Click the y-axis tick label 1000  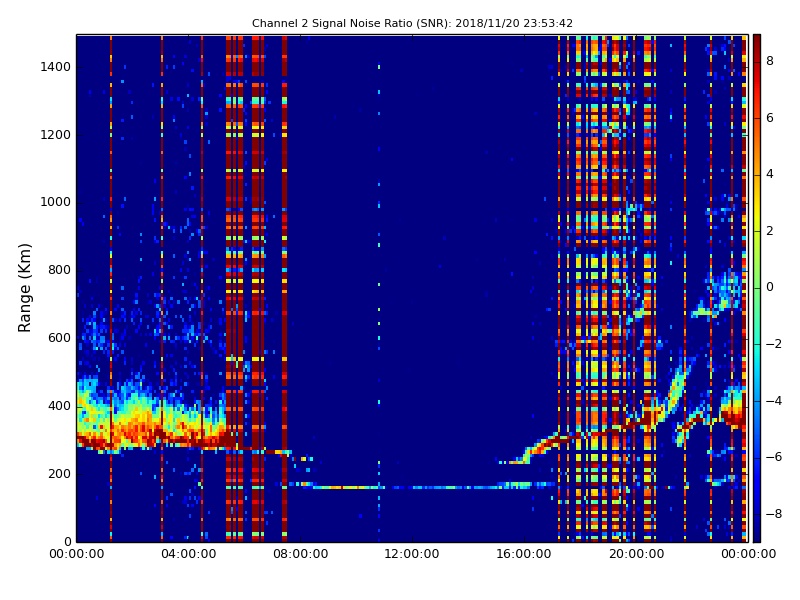55,202
